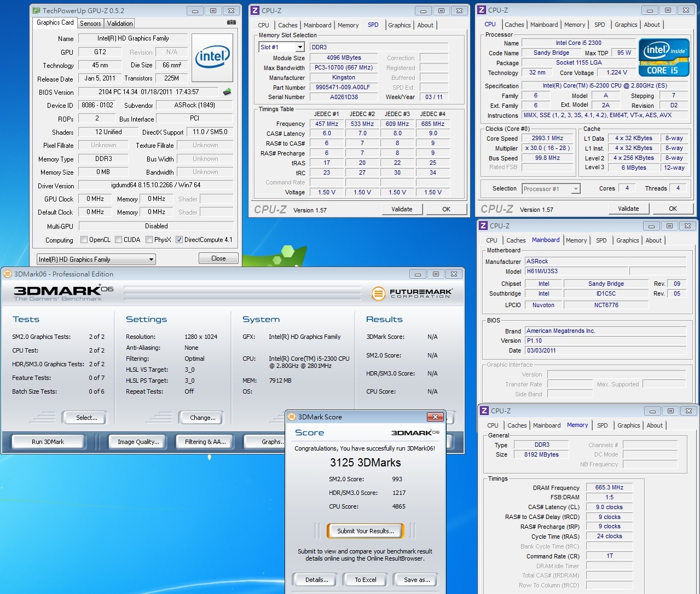Click the Run 3DMark button
This screenshot has height=594, width=700.
tap(48, 442)
